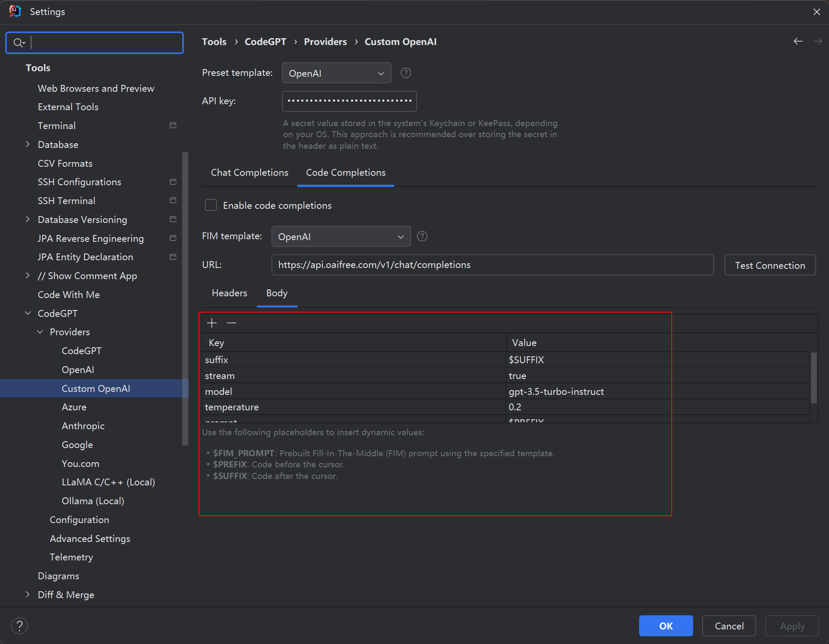Viewport: 829px width, 644px height.
Task: Click the remove row minus icon
Action: click(x=231, y=323)
